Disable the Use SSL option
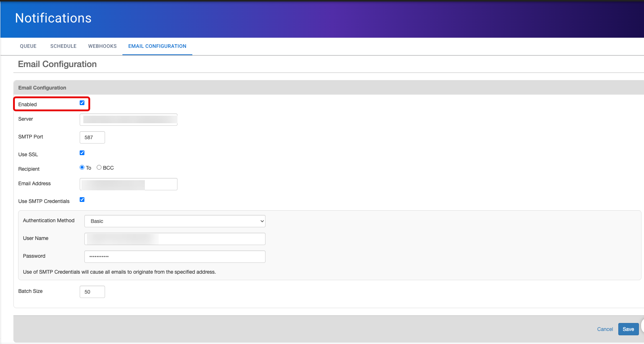 (82, 153)
